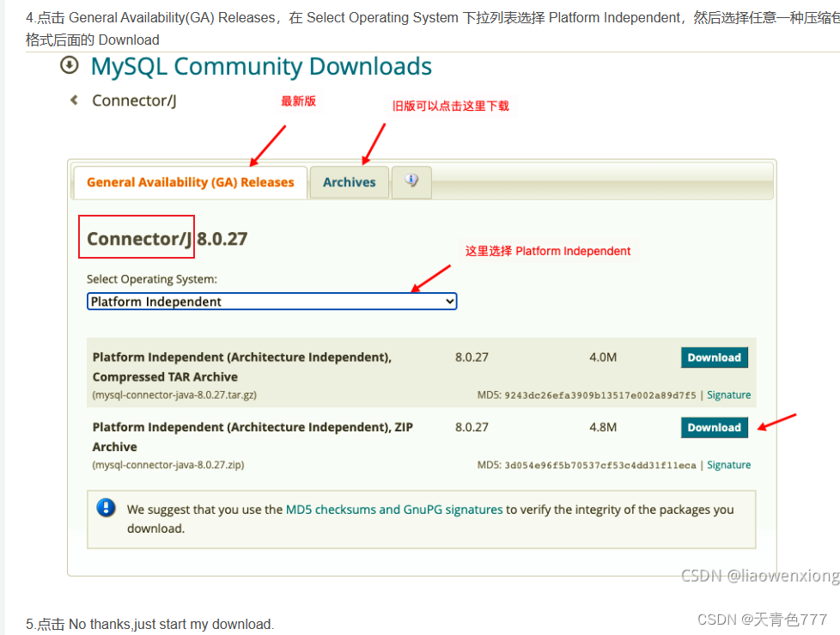Click the 4.0M size value
840x635 pixels.
[603, 357]
